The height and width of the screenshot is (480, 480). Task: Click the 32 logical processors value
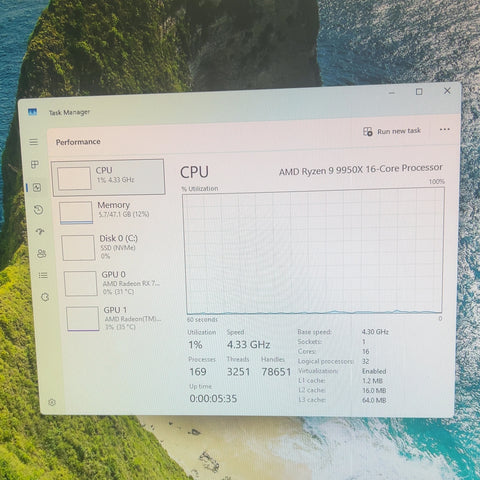365,361
